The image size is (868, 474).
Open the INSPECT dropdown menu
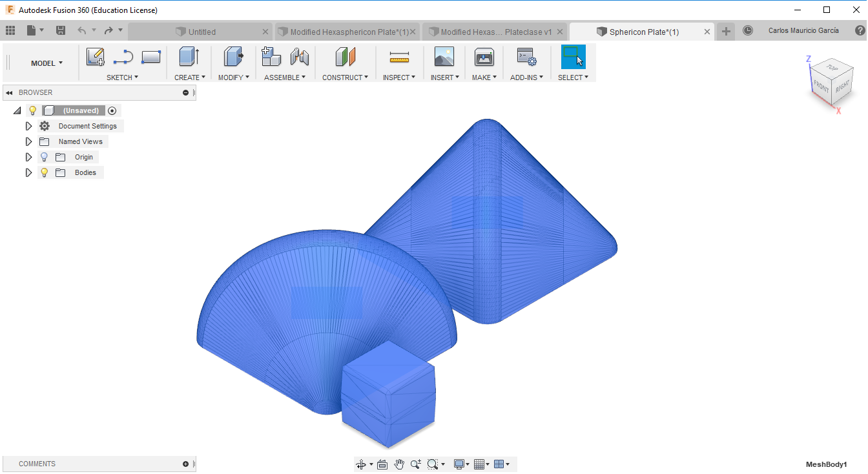tap(399, 77)
